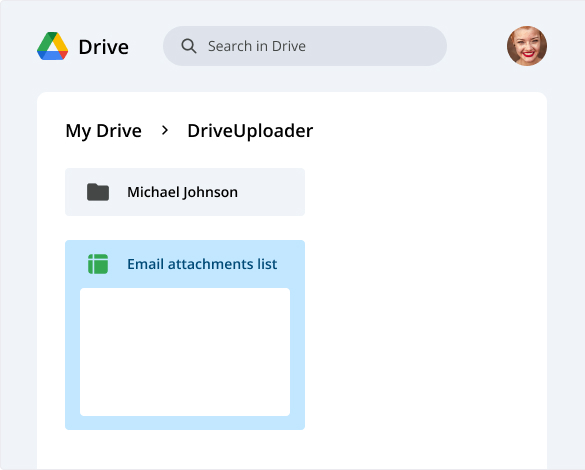
Task: Click the magnifier search icon
Action: click(x=189, y=46)
